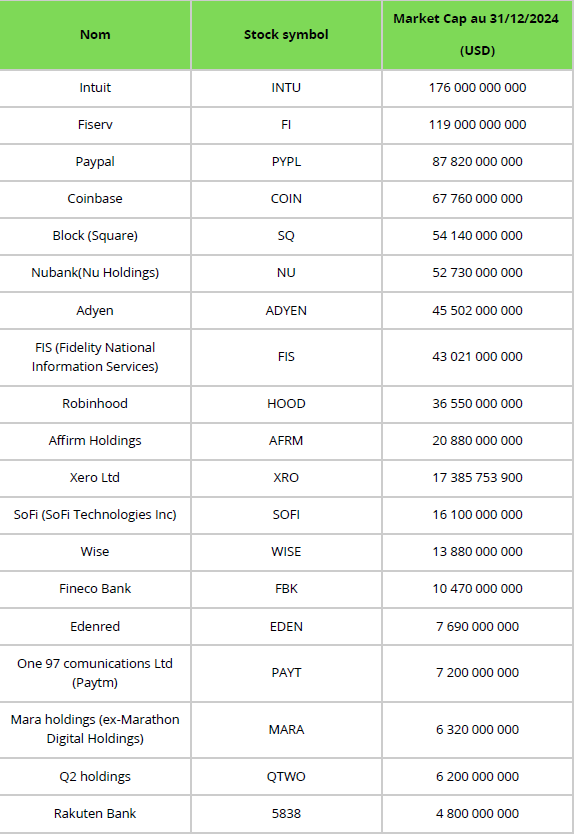Select the PYPL symbol cell
This screenshot has height=834, width=574.
(286, 162)
